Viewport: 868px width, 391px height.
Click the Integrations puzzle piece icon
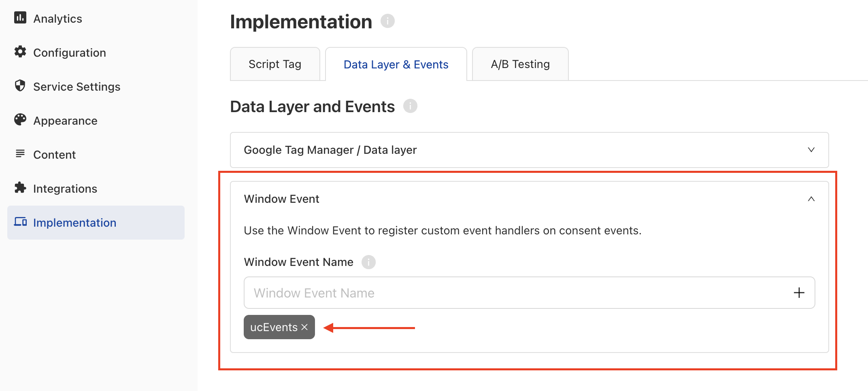click(20, 188)
